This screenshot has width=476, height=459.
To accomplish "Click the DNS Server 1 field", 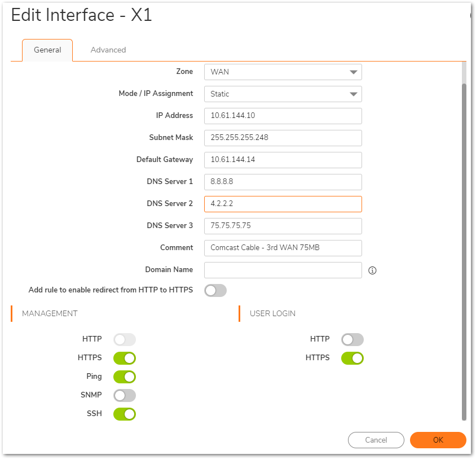I will pyautogui.click(x=283, y=182).
